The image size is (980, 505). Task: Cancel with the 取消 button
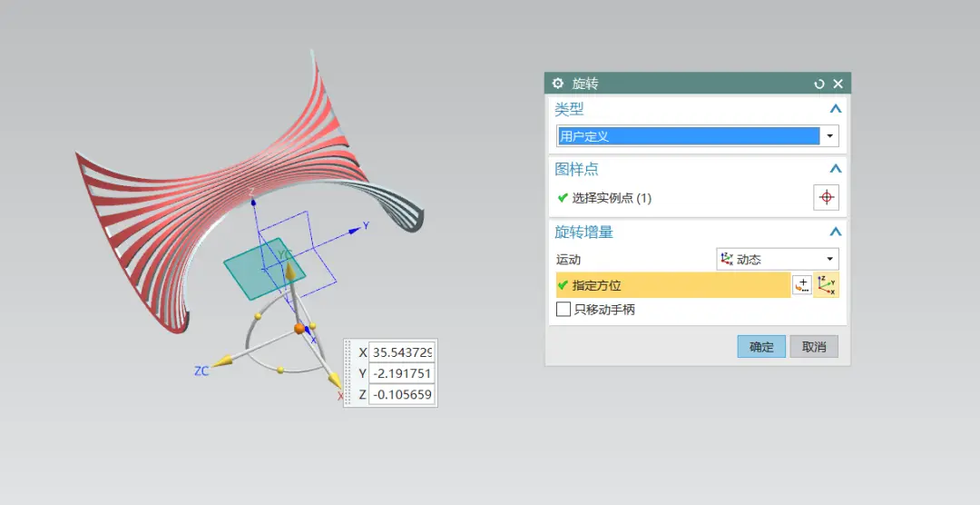814,347
